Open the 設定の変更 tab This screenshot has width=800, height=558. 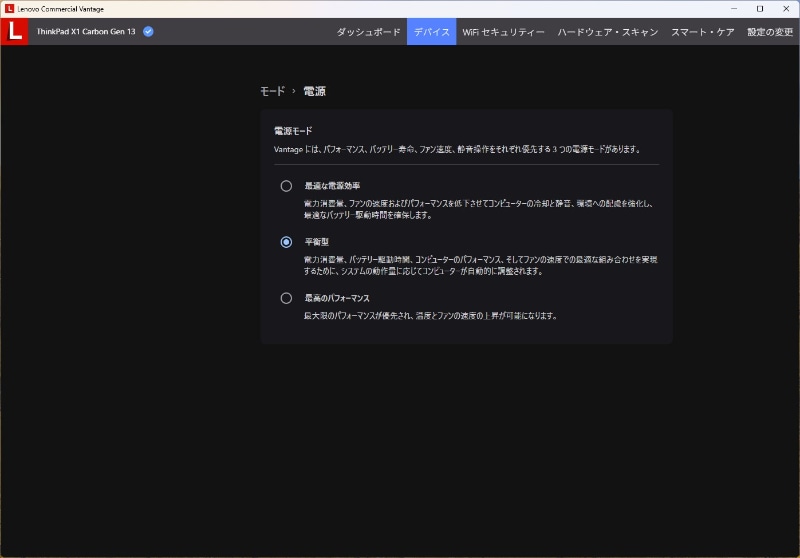770,32
